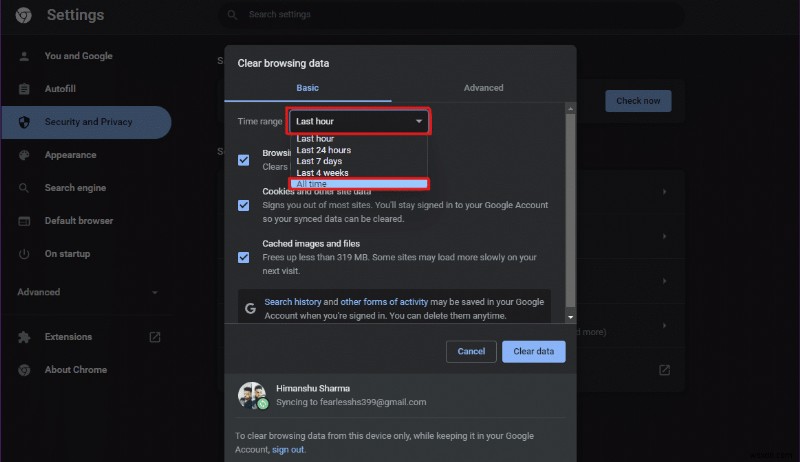Image resolution: width=800 pixels, height=462 pixels.
Task: Click the Extensions puzzle piece icon
Action: pos(24,337)
